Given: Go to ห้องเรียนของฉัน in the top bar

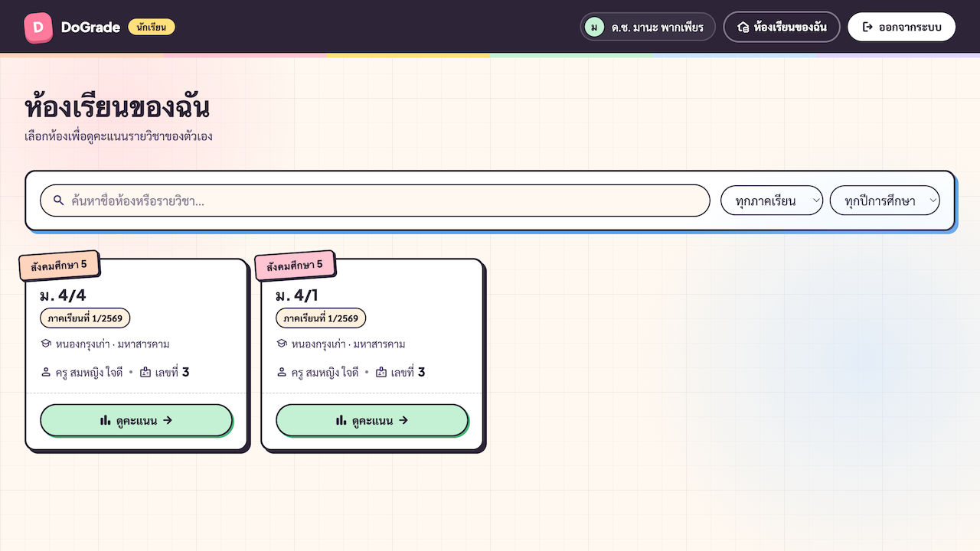Looking at the screenshot, I should click(x=782, y=27).
